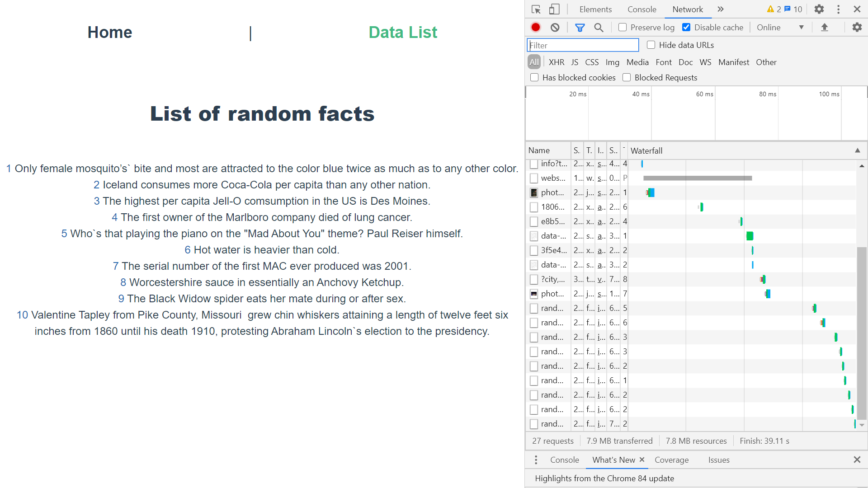Open the Data List nav link

click(403, 33)
